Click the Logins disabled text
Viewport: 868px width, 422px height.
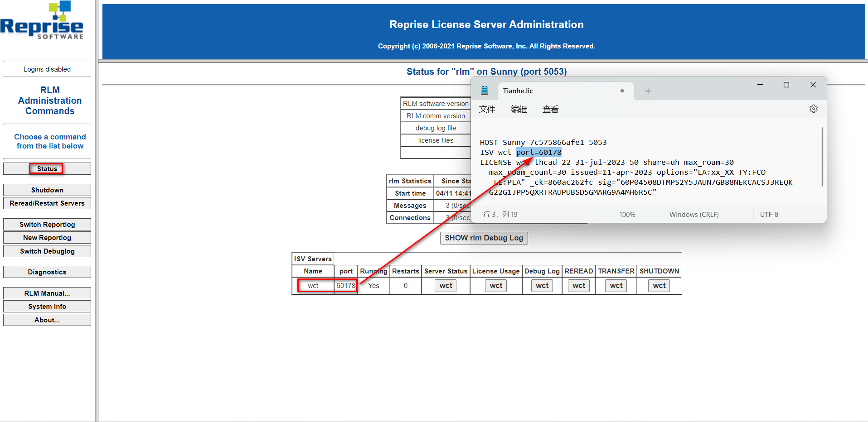tap(47, 69)
